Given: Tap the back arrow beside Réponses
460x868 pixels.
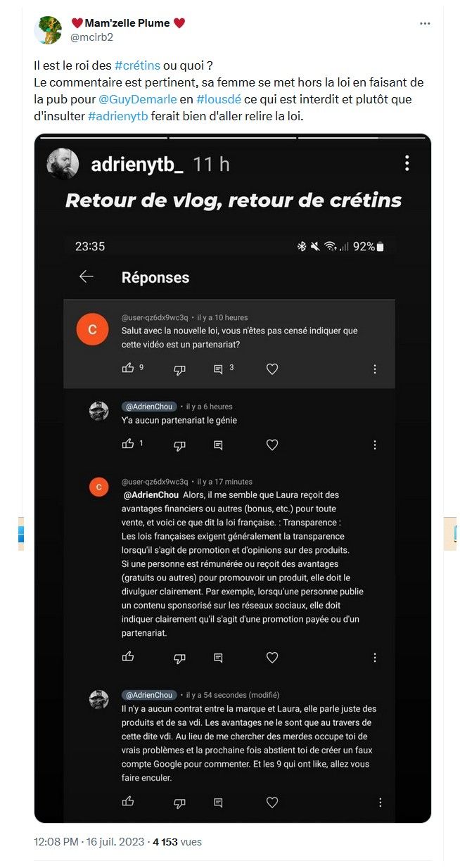Looking at the screenshot, I should coord(87,277).
